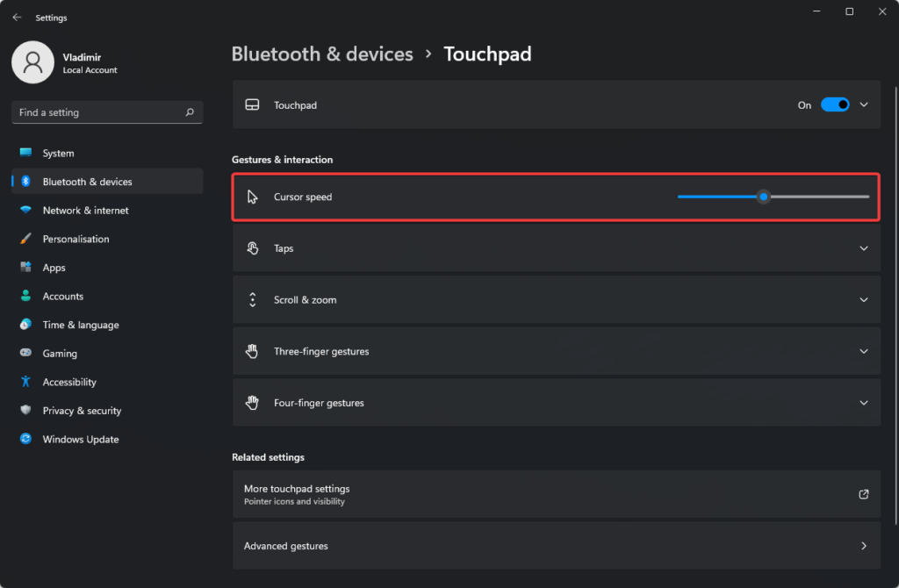Open the external link for More touchpad settings
Screen dimensions: 899x588
(x=863, y=494)
